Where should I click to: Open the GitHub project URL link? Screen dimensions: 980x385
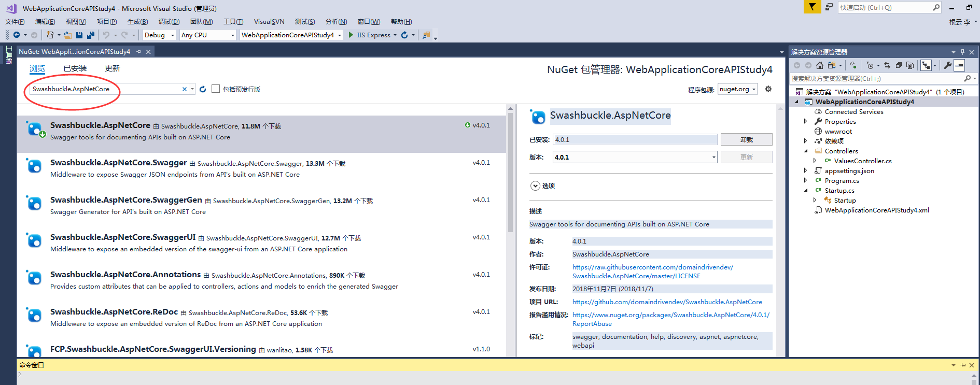[x=667, y=302]
